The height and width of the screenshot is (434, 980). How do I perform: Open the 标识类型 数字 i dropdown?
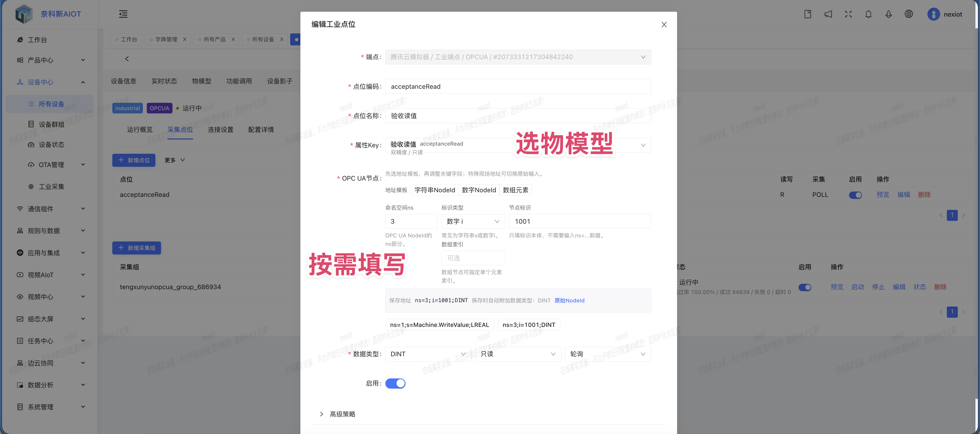[x=473, y=222]
